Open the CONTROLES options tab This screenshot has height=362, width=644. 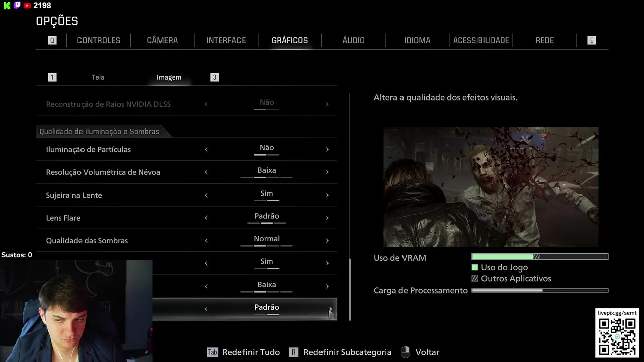pyautogui.click(x=99, y=40)
